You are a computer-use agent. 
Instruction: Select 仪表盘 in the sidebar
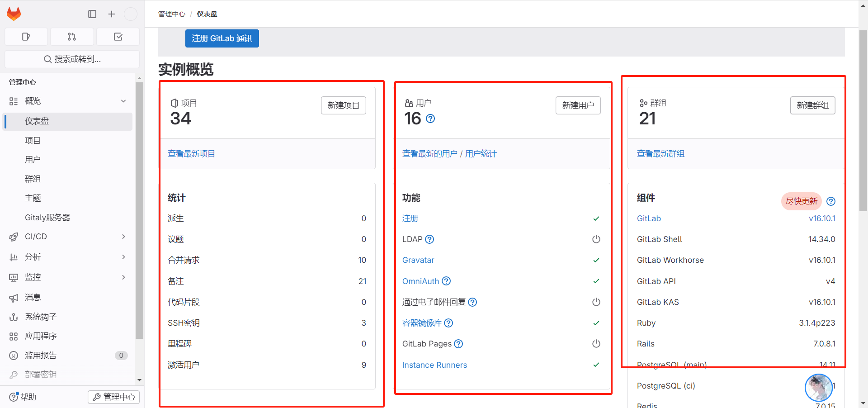[68, 121]
